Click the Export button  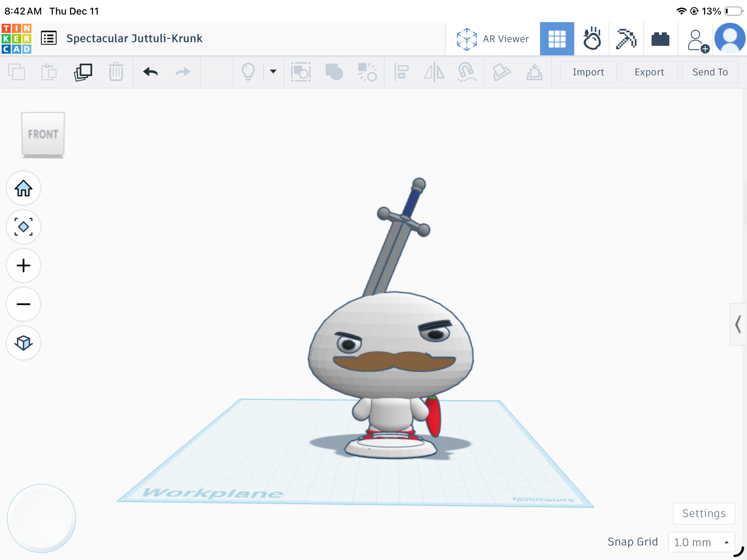[649, 72]
